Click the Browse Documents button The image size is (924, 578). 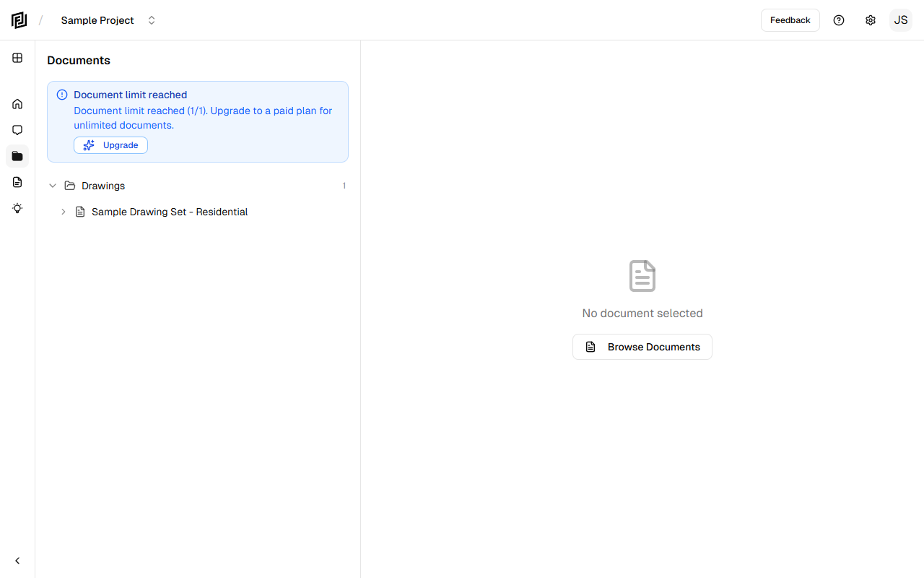[x=642, y=347]
